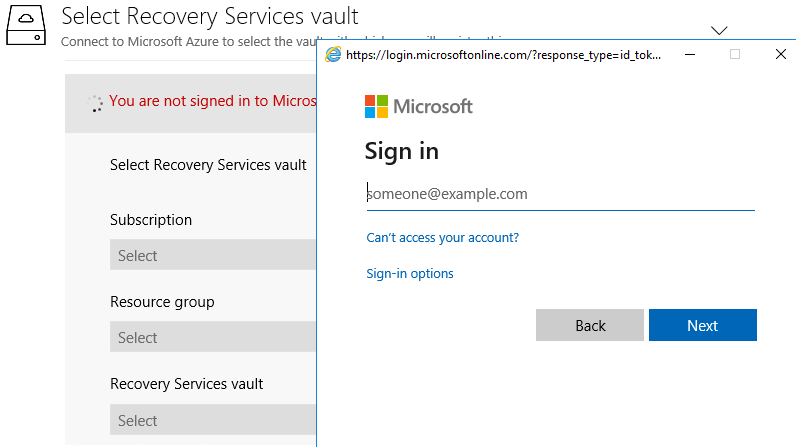
Task: Click the login.microsoftonline.com URL title
Action: (503, 55)
